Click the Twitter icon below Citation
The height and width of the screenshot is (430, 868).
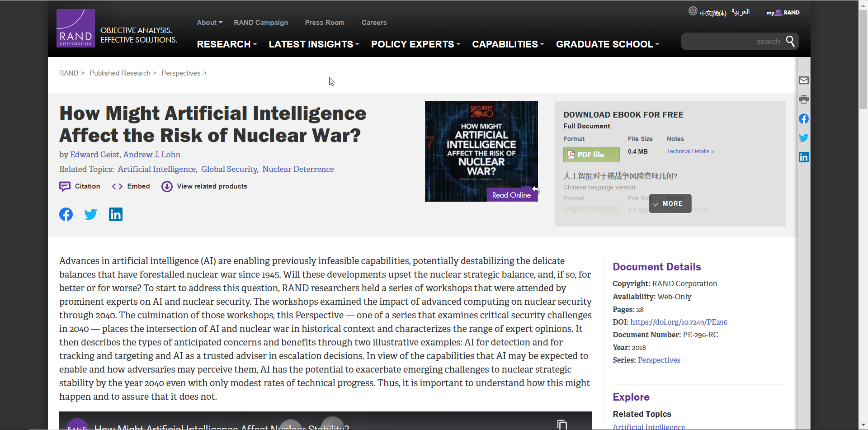click(x=91, y=214)
